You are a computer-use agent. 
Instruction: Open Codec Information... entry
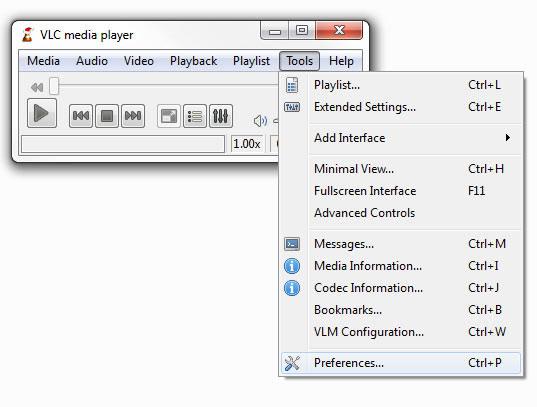pos(401,288)
